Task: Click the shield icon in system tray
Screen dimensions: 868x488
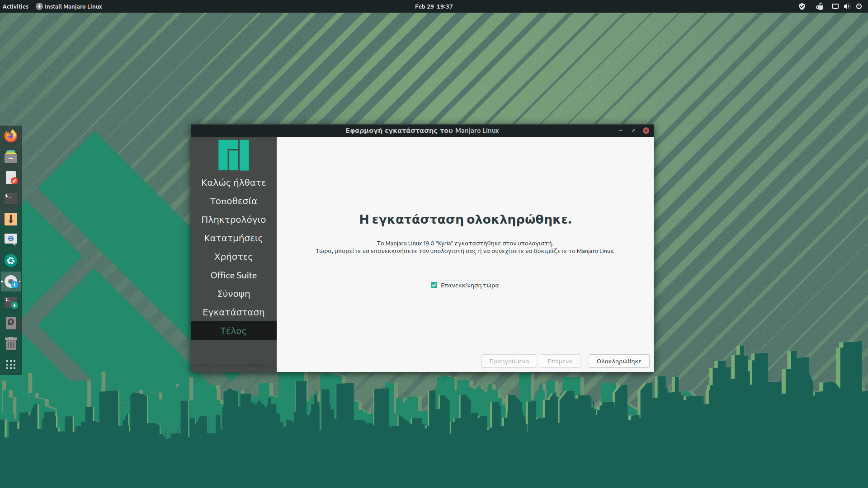Action: [x=802, y=6]
